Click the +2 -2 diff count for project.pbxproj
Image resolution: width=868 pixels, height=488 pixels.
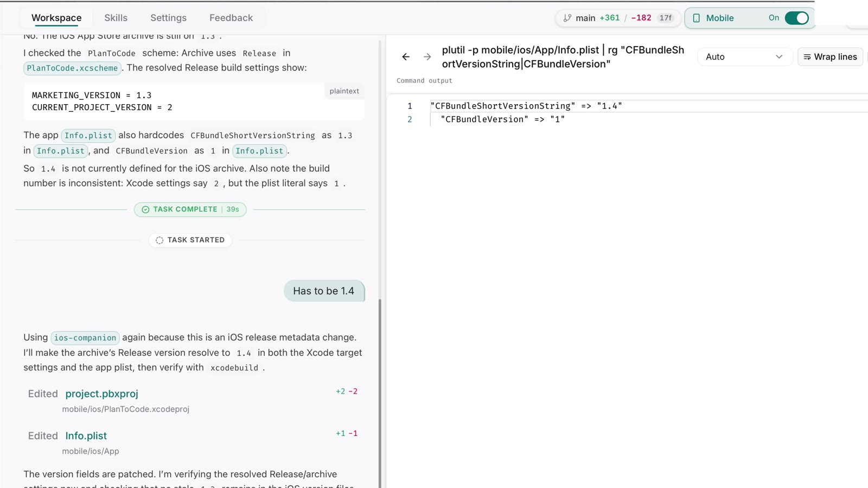pos(347,391)
